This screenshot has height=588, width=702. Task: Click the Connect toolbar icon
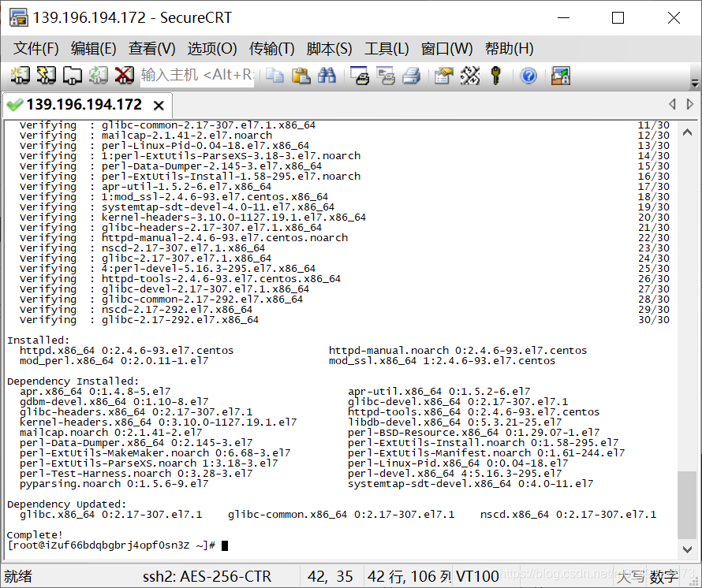click(x=20, y=76)
